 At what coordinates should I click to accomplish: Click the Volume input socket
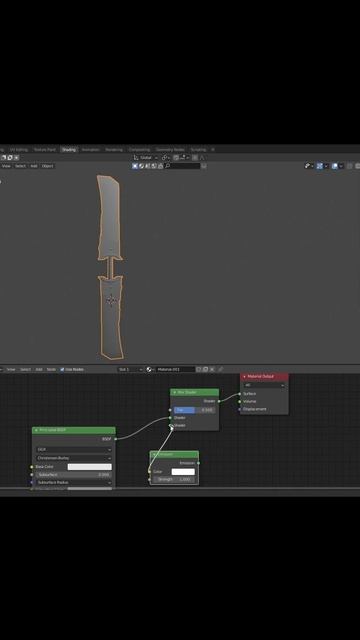coord(240,402)
